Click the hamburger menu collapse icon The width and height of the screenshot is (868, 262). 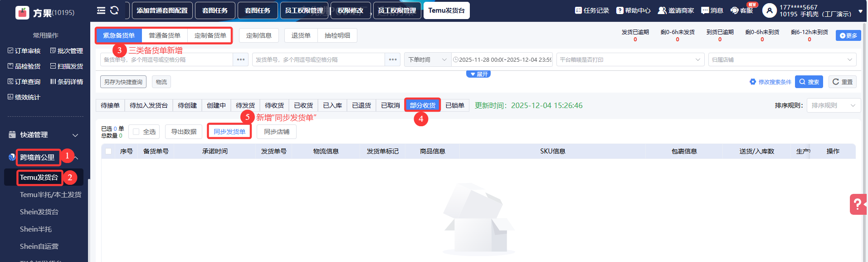(x=101, y=10)
